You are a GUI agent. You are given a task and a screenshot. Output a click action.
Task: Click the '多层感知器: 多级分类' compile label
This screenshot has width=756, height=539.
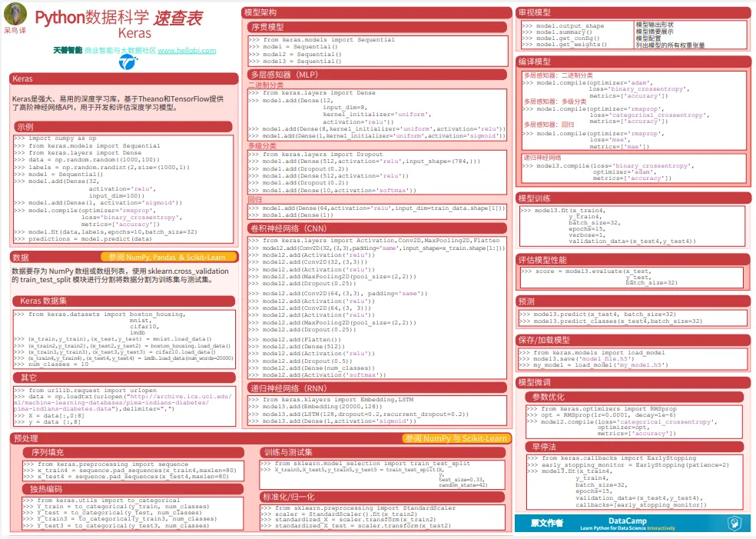555,101
